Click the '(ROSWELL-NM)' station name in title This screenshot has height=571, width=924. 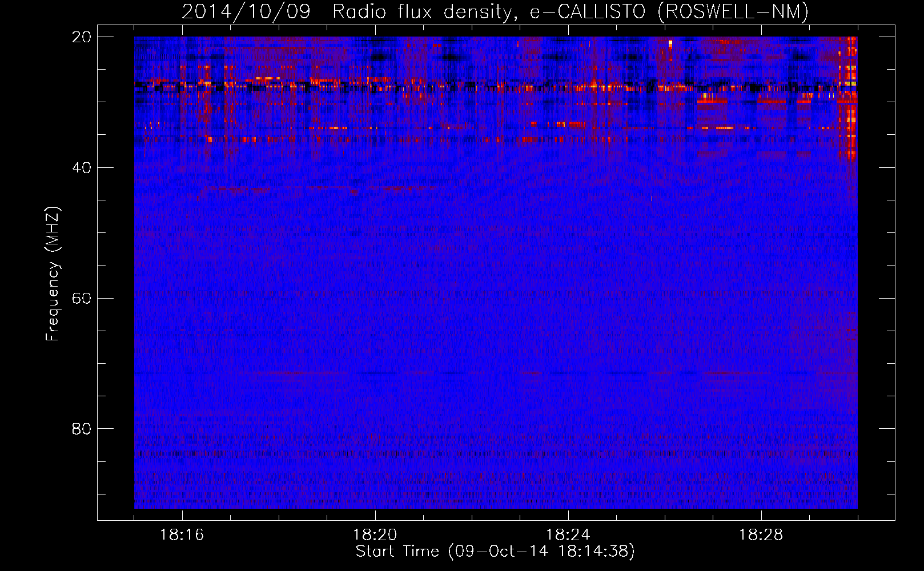coord(733,12)
